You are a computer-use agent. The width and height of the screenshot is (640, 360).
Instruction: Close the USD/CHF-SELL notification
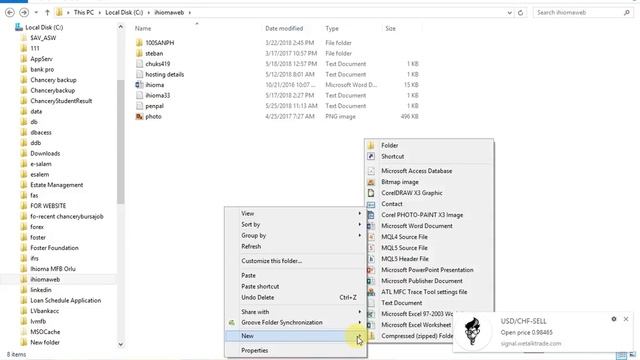tap(626, 319)
